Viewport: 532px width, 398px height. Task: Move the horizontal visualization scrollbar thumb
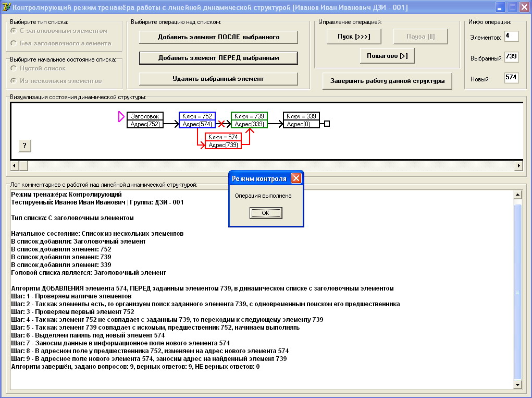pyautogui.click(x=23, y=166)
